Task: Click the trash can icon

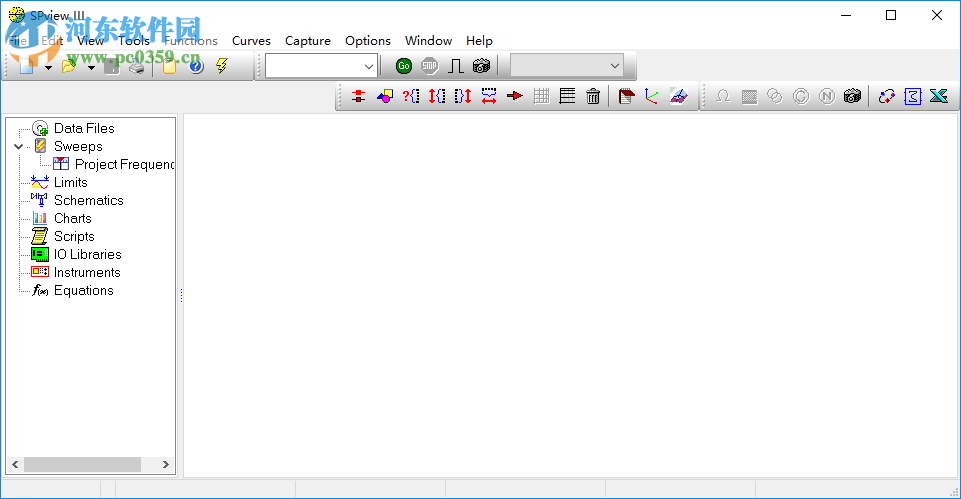Action: 593,96
